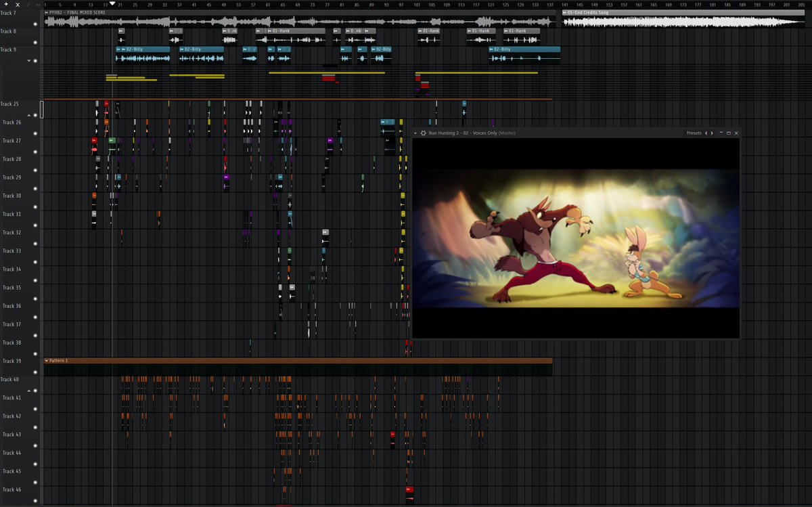The width and height of the screenshot is (812, 507).
Task: Click the dim pencil draw icon
Action: click(28, 5)
